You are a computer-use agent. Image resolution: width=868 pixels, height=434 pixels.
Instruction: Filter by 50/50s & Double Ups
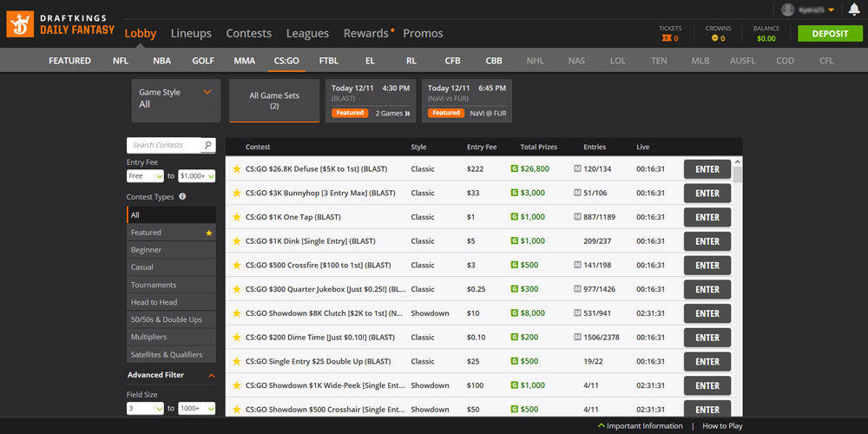point(171,319)
